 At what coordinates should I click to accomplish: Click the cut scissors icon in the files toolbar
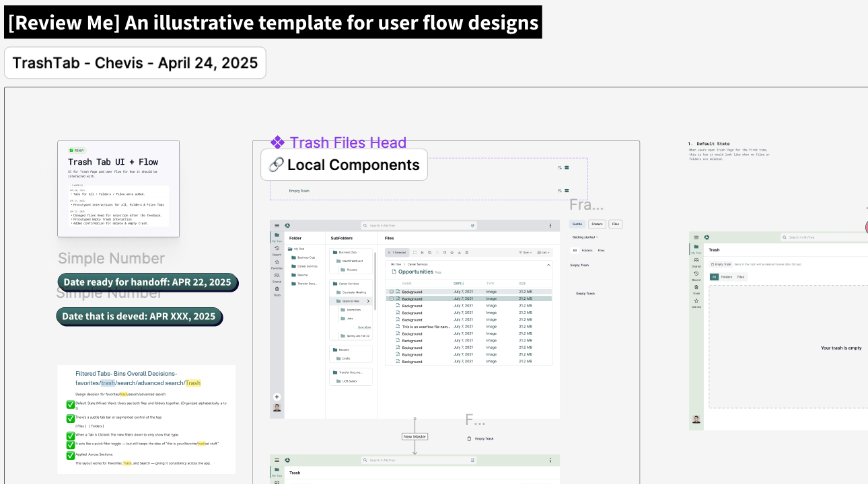[422, 252]
